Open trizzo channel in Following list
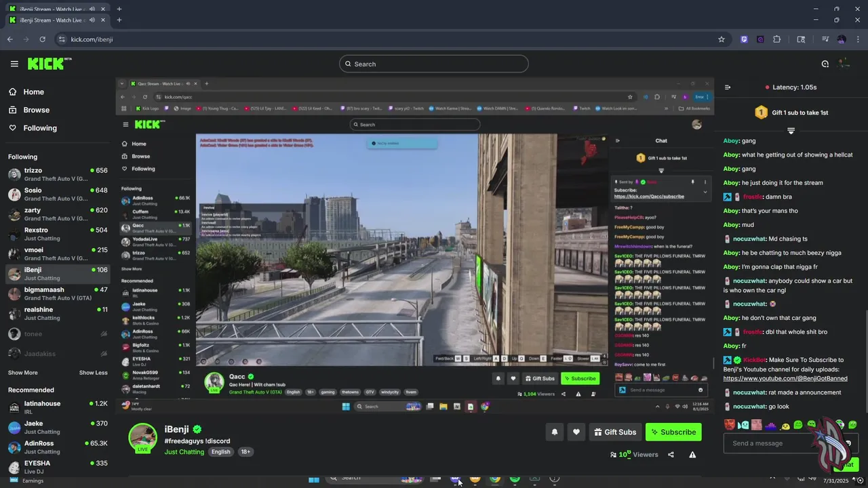 (x=58, y=175)
